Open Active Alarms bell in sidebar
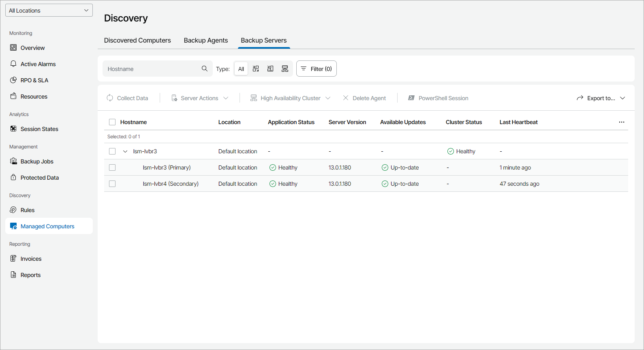 (x=13, y=64)
